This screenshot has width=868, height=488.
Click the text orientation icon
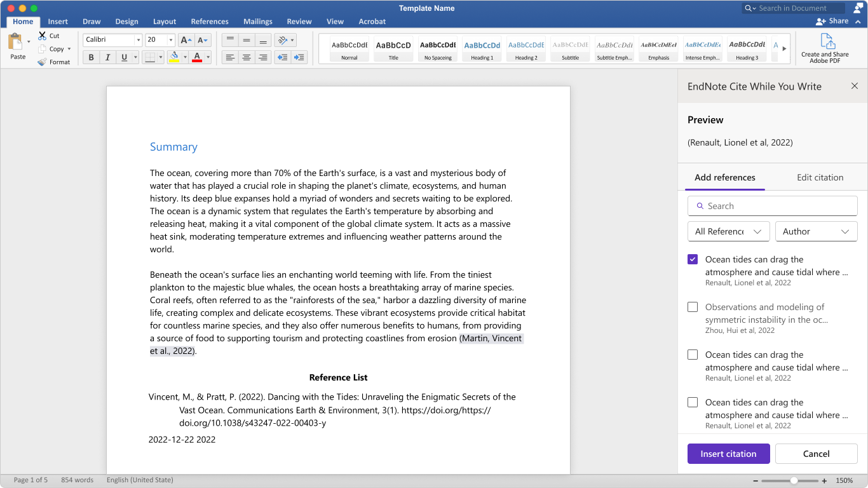click(x=281, y=39)
